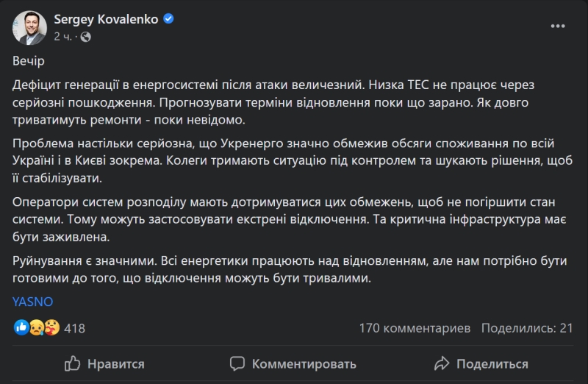Open the Sergey Kovalenko profile name link
Screen dimensions: 588x384
click(105, 20)
